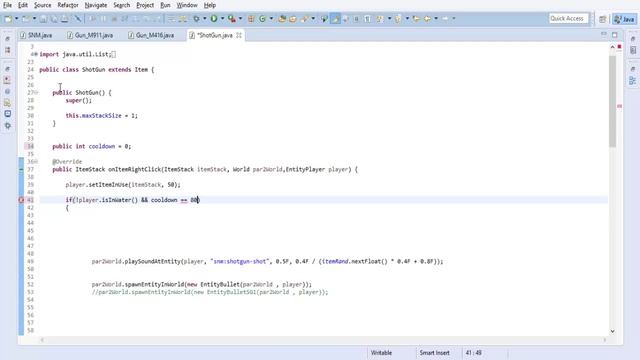Open the Window menu
The width and height of the screenshot is (640, 360).
(187, 5)
